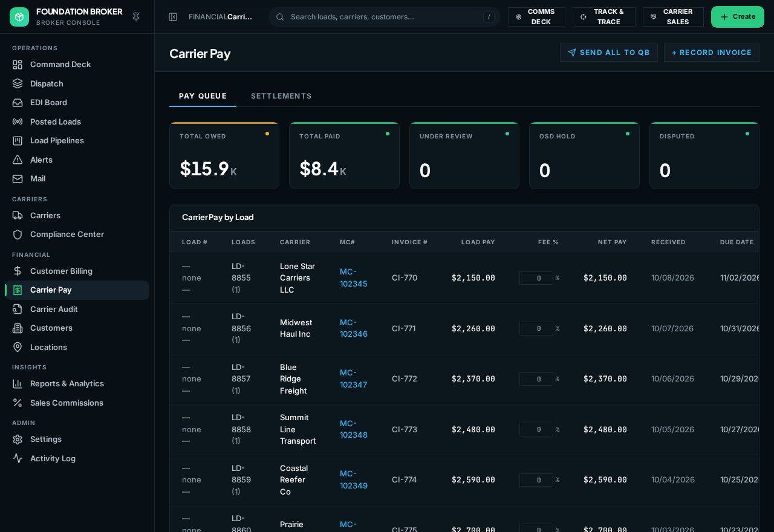Click the Carrier column header
Screen dimensions: 774x532
pyautogui.click(x=295, y=242)
